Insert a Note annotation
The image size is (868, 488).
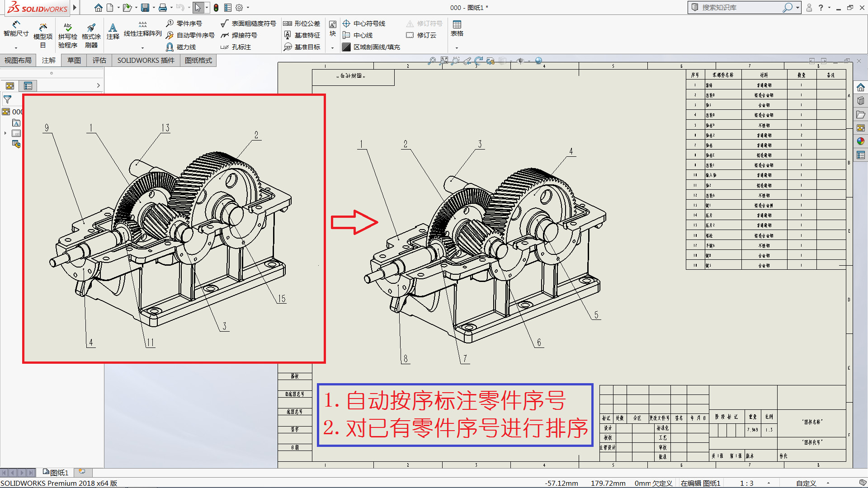pos(113,31)
